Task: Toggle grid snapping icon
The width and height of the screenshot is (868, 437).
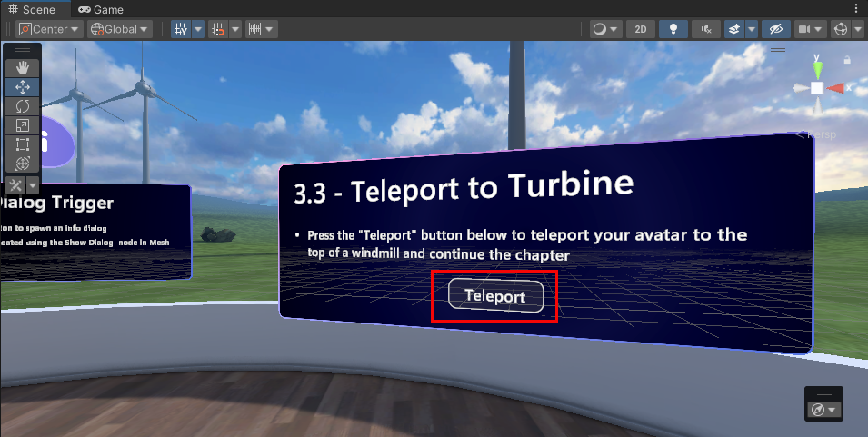Action: [x=219, y=29]
